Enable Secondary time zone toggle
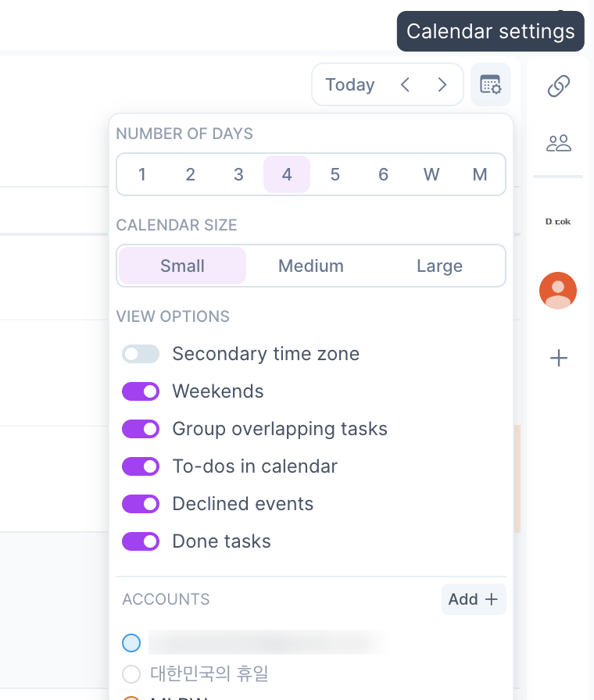The width and height of the screenshot is (594, 700). [141, 354]
